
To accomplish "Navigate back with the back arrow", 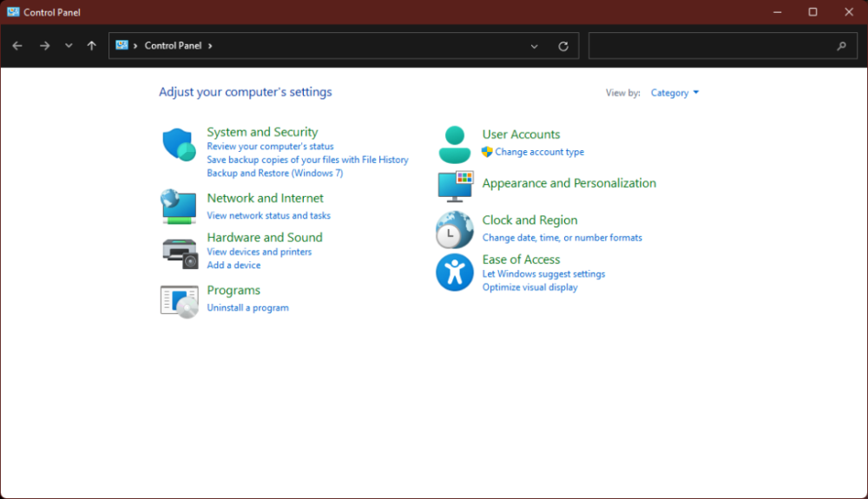I will [x=17, y=46].
